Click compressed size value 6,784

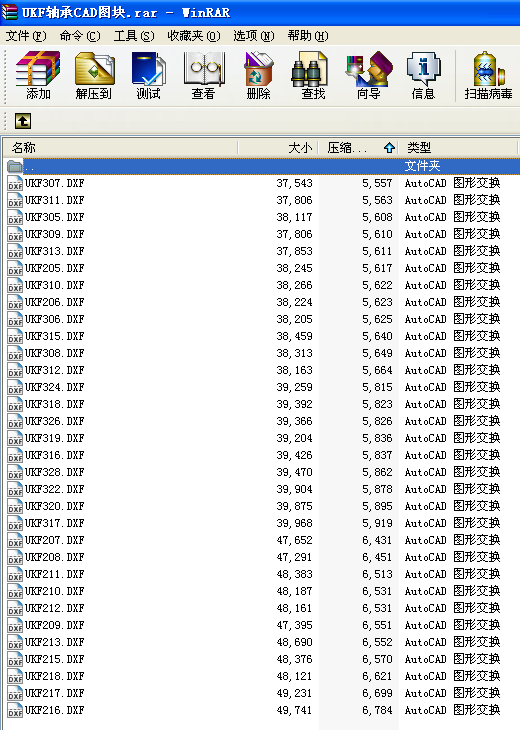pyautogui.click(x=377, y=710)
